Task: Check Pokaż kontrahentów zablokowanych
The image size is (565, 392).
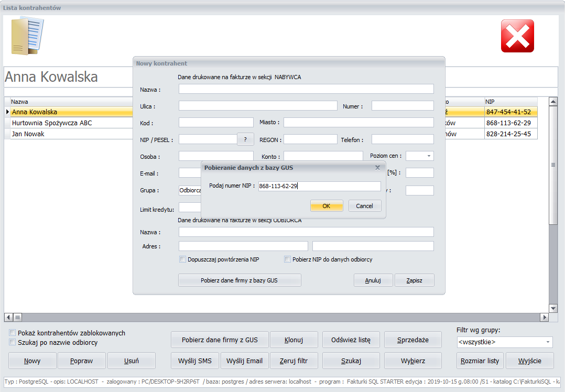Action: 12,333
